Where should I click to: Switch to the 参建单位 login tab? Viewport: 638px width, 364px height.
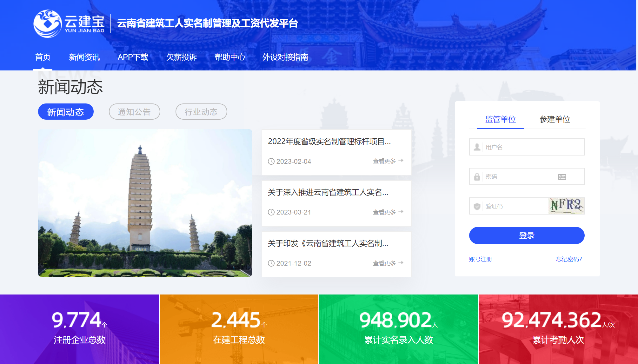click(555, 119)
